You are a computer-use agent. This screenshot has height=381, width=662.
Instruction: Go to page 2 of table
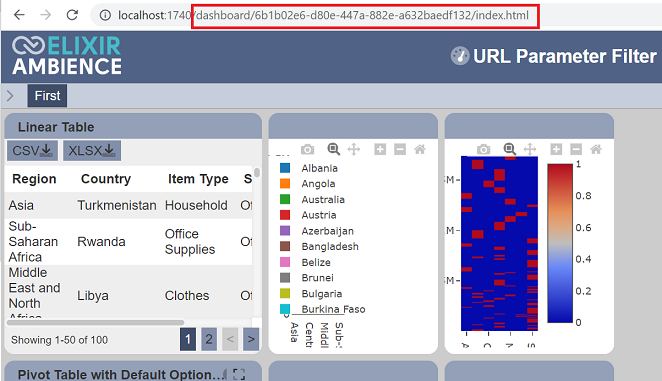[209, 339]
